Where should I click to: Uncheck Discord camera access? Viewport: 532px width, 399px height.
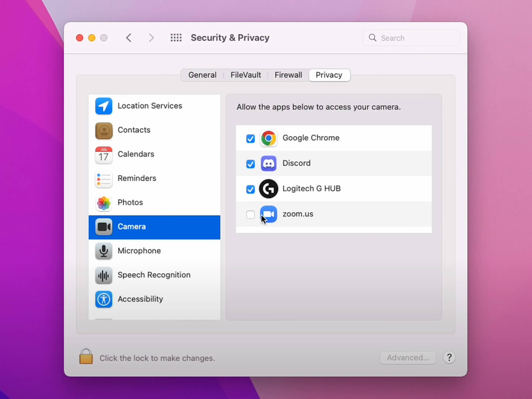250,164
